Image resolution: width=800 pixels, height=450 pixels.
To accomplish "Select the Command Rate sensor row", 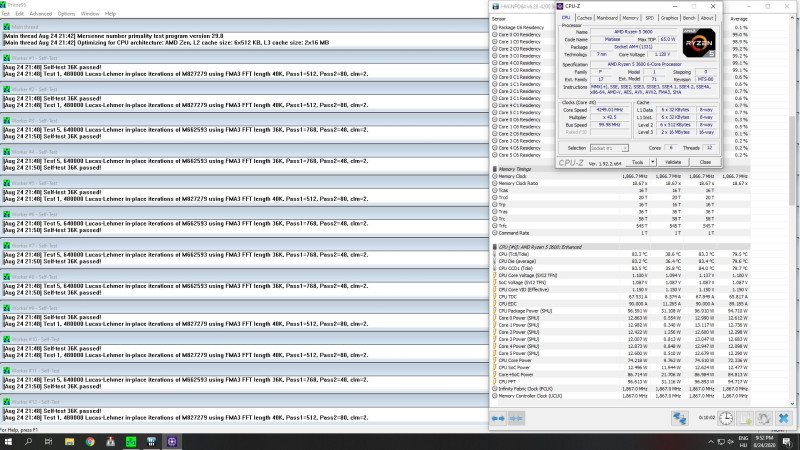I will [x=621, y=233].
